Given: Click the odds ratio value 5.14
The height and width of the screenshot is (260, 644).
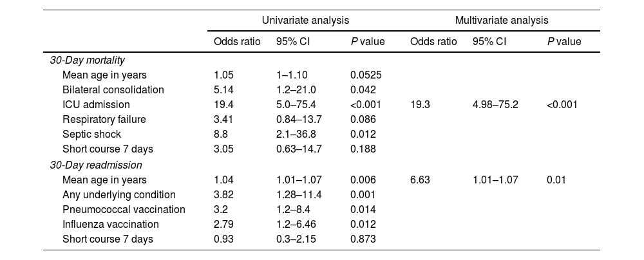Looking at the screenshot, I should point(223,90).
